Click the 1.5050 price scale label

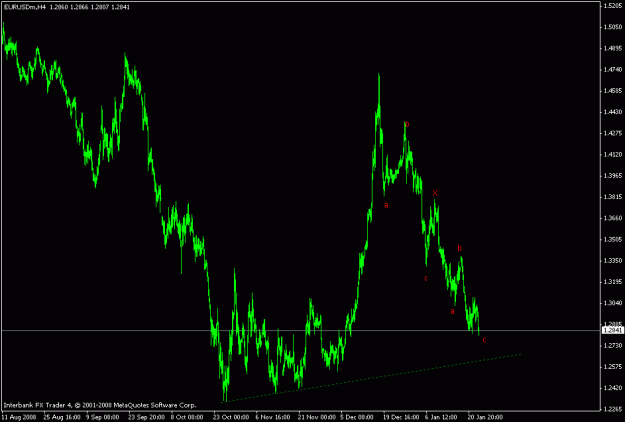pyautogui.click(x=612, y=27)
